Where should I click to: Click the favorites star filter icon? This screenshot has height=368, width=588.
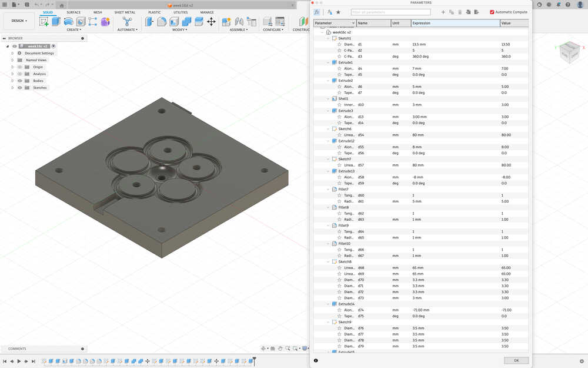(338, 12)
